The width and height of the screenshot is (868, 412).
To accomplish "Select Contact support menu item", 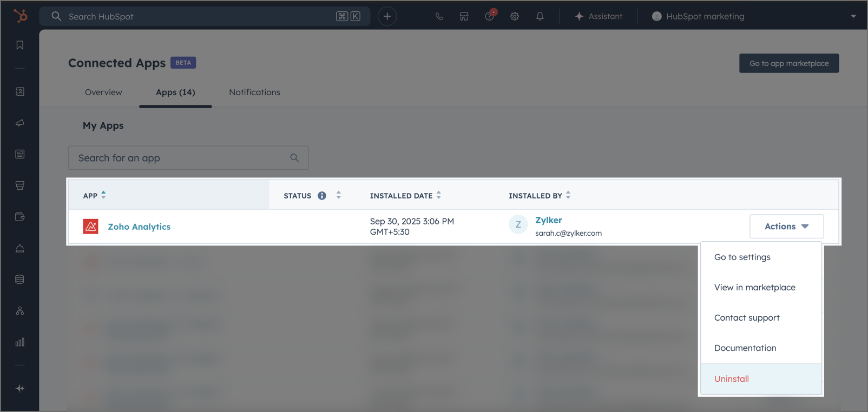I will pyautogui.click(x=761, y=318).
